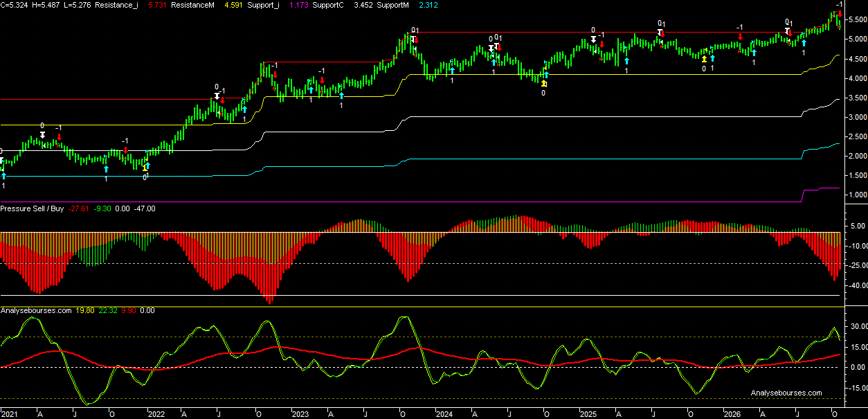
Task: Click -40.00 on the pressure axis
Action: click(857, 285)
